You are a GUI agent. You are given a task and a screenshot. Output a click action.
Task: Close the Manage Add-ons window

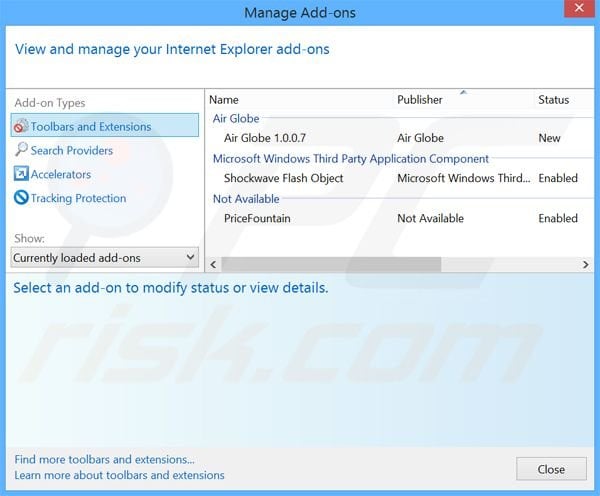click(579, 8)
